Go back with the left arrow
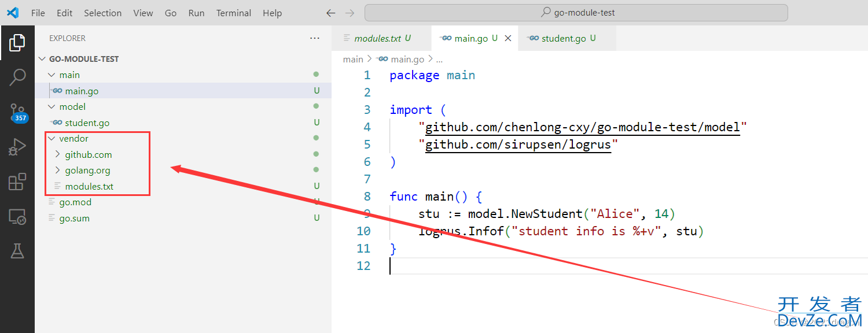The height and width of the screenshot is (333, 868). pyautogui.click(x=330, y=13)
